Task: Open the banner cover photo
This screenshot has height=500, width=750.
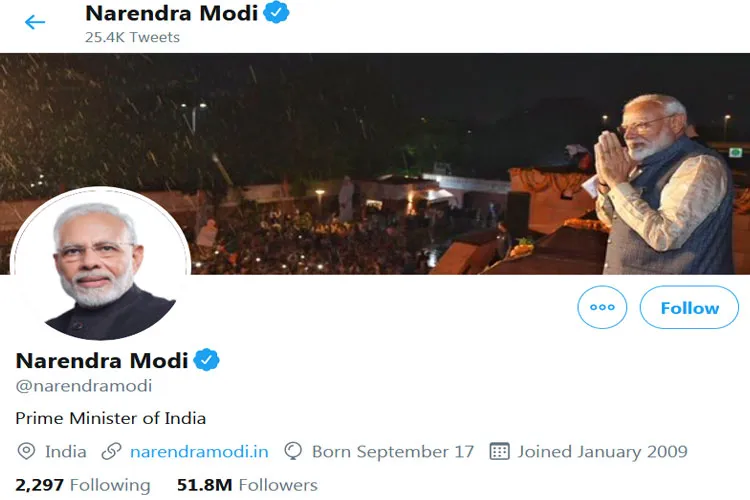Action: 400,150
